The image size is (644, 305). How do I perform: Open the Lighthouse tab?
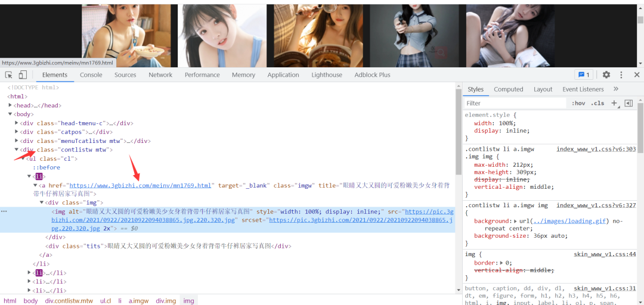(327, 74)
